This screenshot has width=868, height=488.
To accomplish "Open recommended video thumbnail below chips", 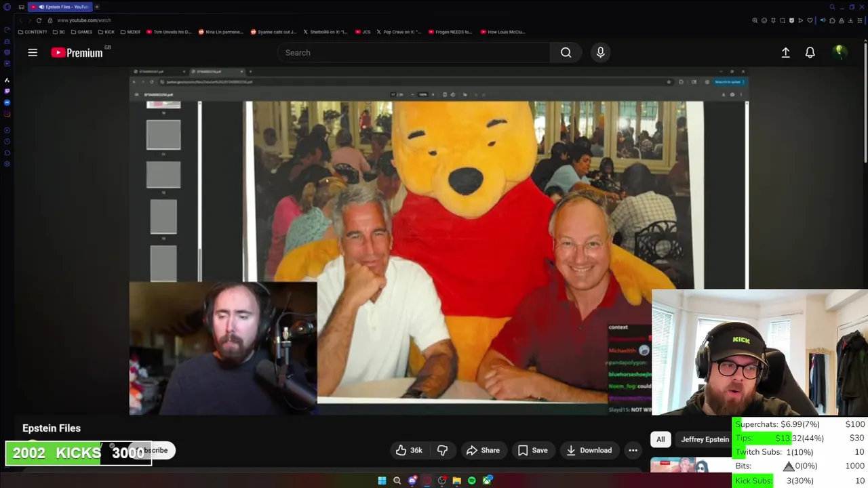I will point(691,465).
